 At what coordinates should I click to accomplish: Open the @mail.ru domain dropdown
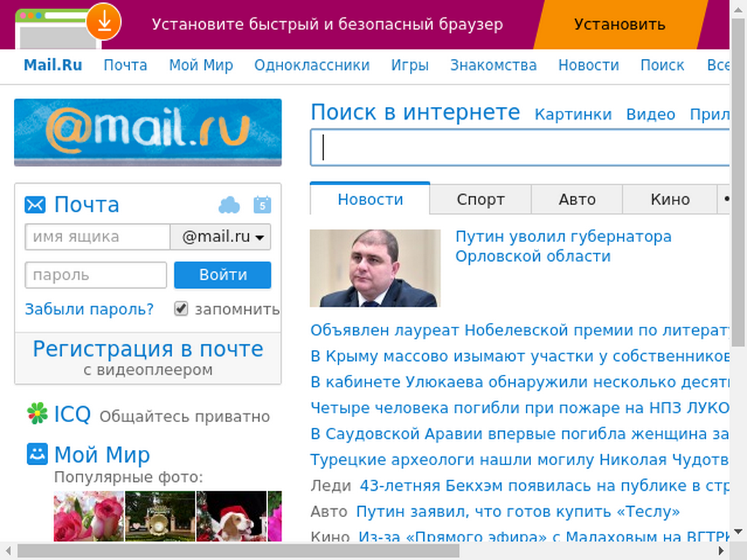(x=220, y=237)
